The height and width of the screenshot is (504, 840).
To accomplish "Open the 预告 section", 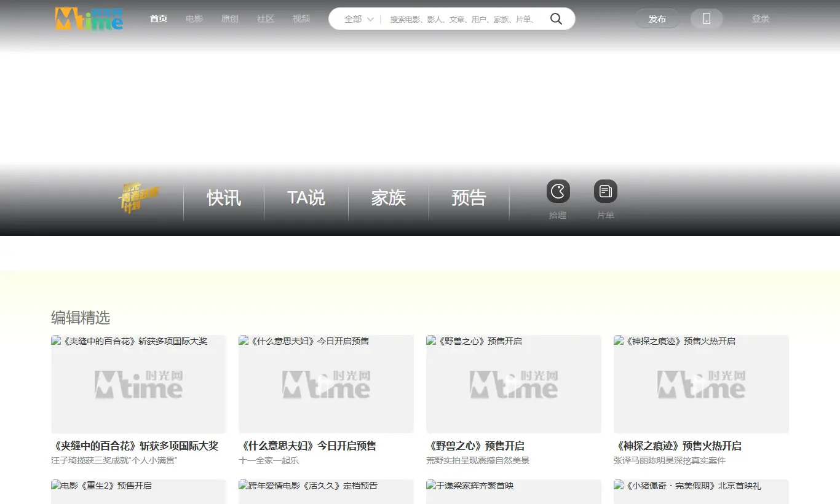I will (469, 198).
